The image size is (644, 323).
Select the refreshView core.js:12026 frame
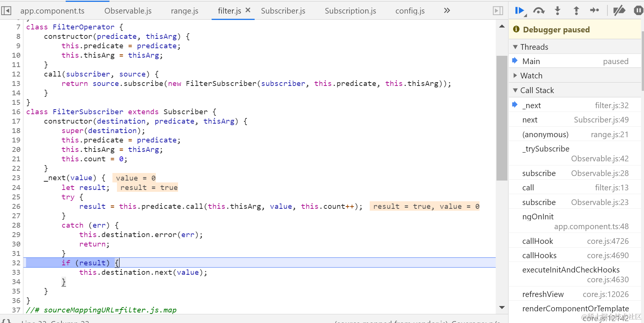[575, 294]
